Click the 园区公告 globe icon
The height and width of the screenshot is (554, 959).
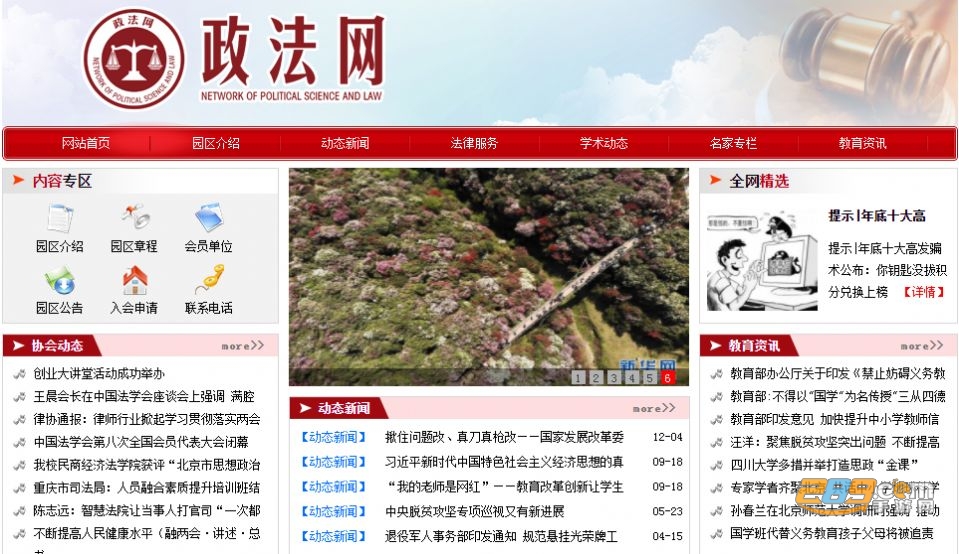tap(59, 279)
